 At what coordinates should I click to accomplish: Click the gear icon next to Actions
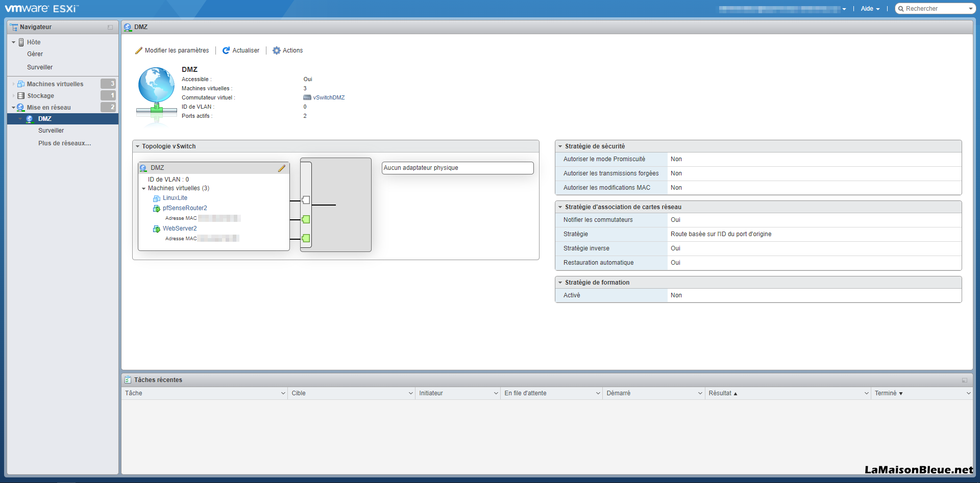276,50
